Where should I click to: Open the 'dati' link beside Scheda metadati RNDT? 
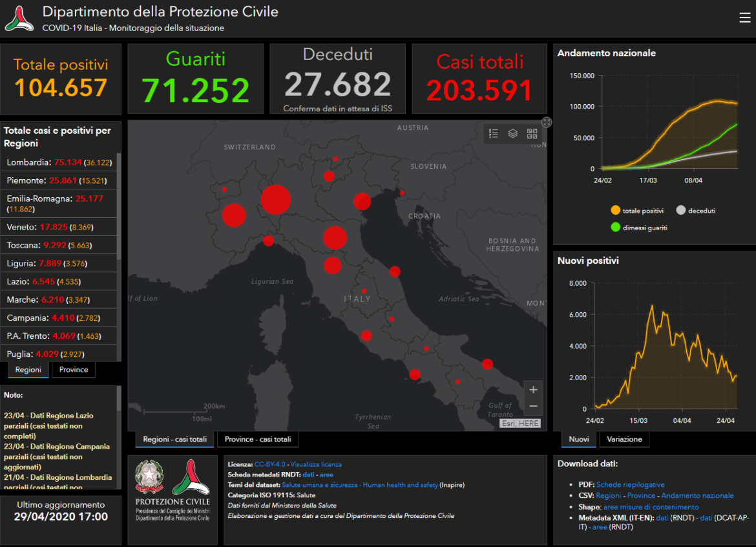pyautogui.click(x=309, y=475)
